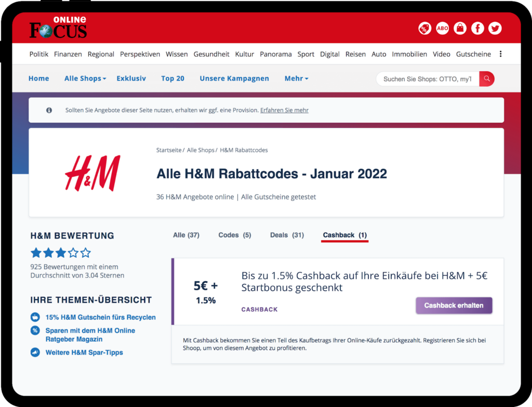Click the Alle H&M Rabattcodes heading
The width and height of the screenshot is (532, 407).
click(271, 174)
